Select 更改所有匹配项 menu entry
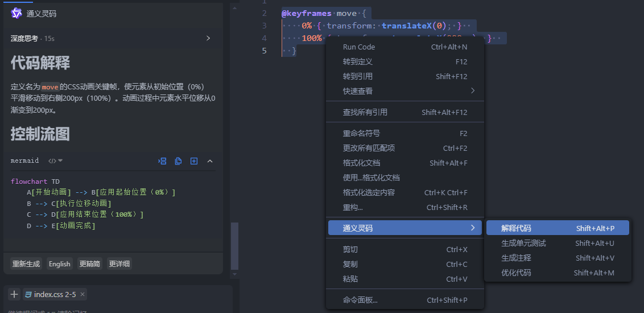This screenshot has height=313, width=644. coord(405,149)
